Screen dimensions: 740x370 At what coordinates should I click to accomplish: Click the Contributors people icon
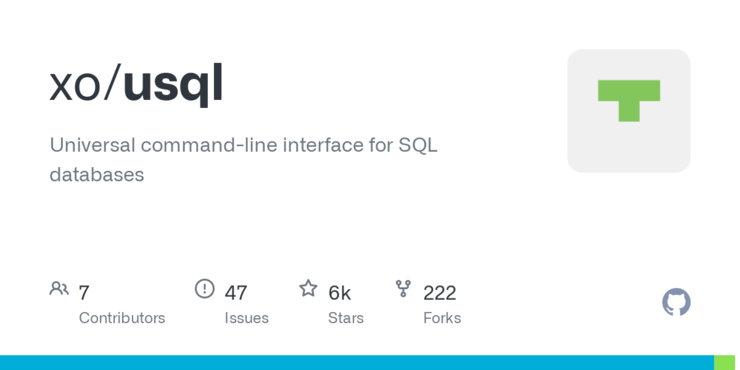[59, 288]
